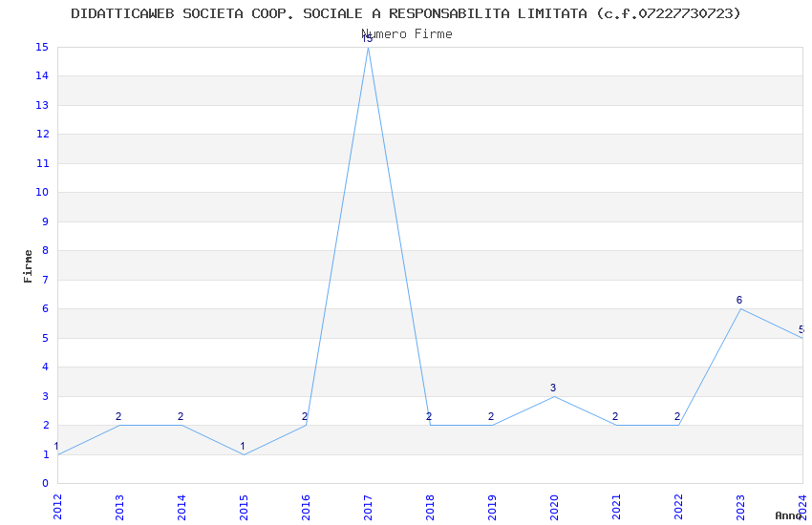Select y-axis tick label 3
Viewport: 812px width, 525px height.
pos(46,396)
